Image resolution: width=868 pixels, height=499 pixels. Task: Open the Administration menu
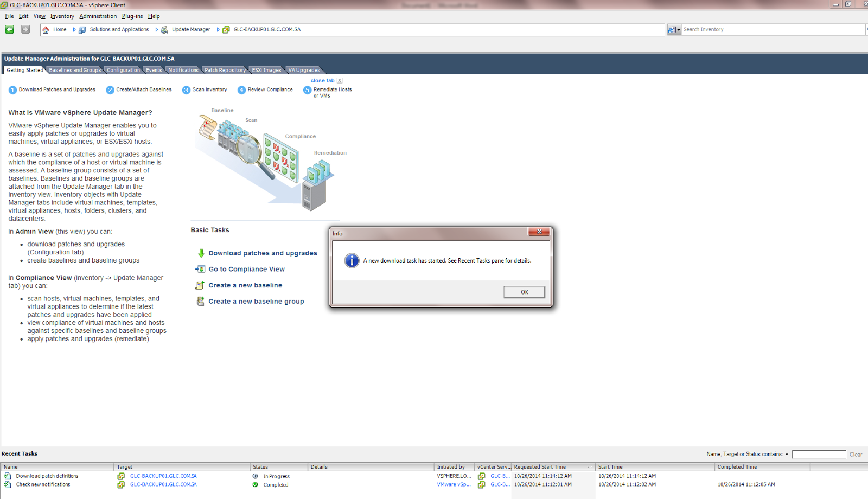98,16
